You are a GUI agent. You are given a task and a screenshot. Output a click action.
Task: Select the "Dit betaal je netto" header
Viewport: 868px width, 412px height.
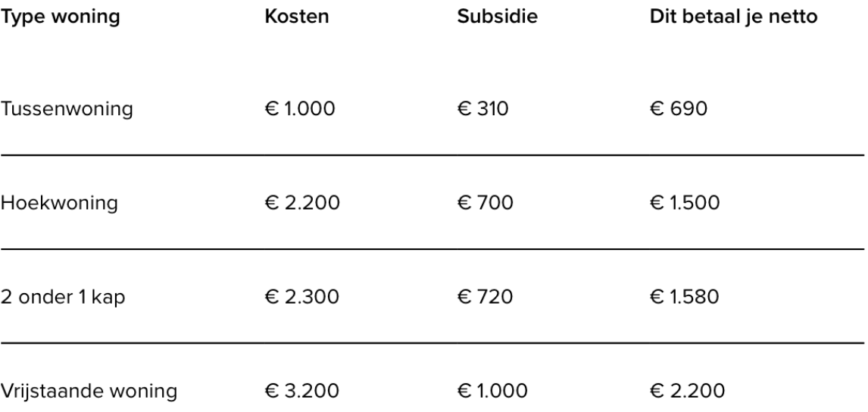733,17
